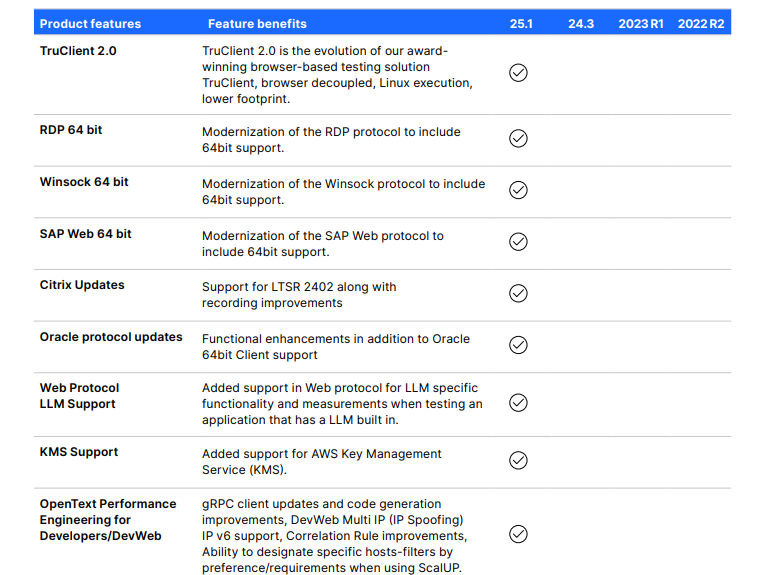Select the 24.3 column header
The height and width of the screenshot is (575, 768).
point(581,23)
